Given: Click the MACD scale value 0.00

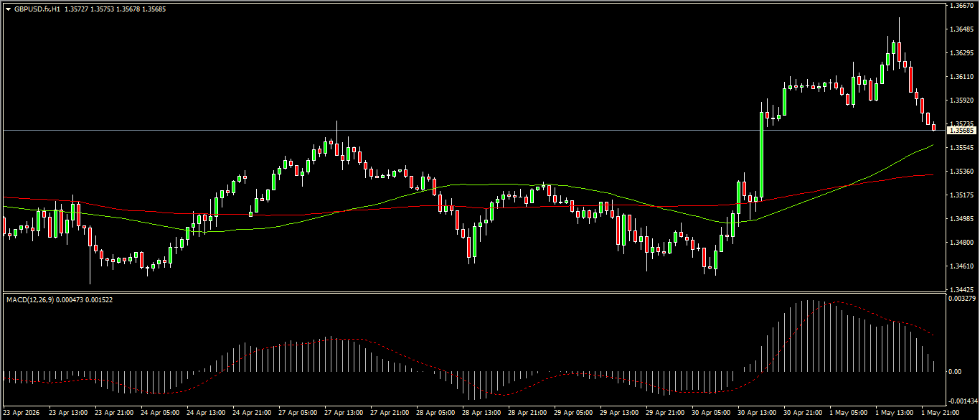Looking at the screenshot, I should click(x=955, y=372).
